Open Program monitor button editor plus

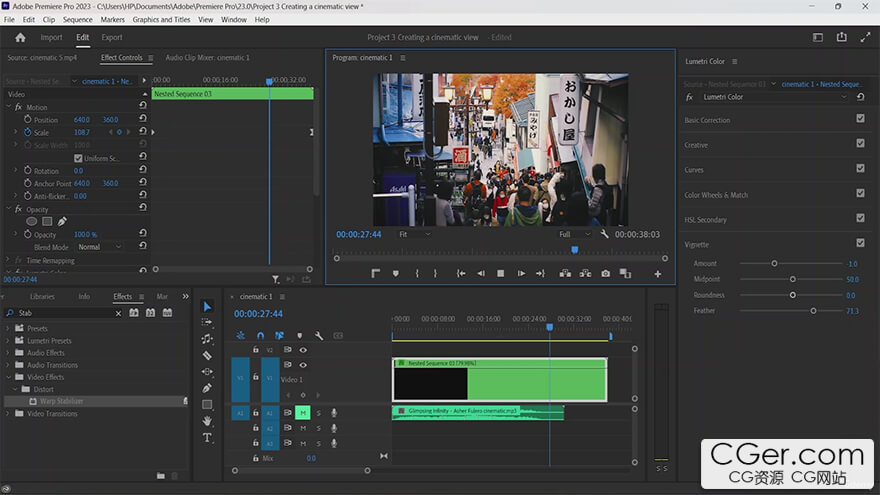[x=657, y=274]
